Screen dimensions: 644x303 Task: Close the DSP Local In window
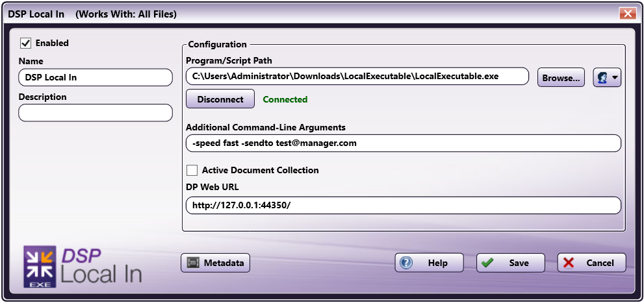click(x=628, y=14)
